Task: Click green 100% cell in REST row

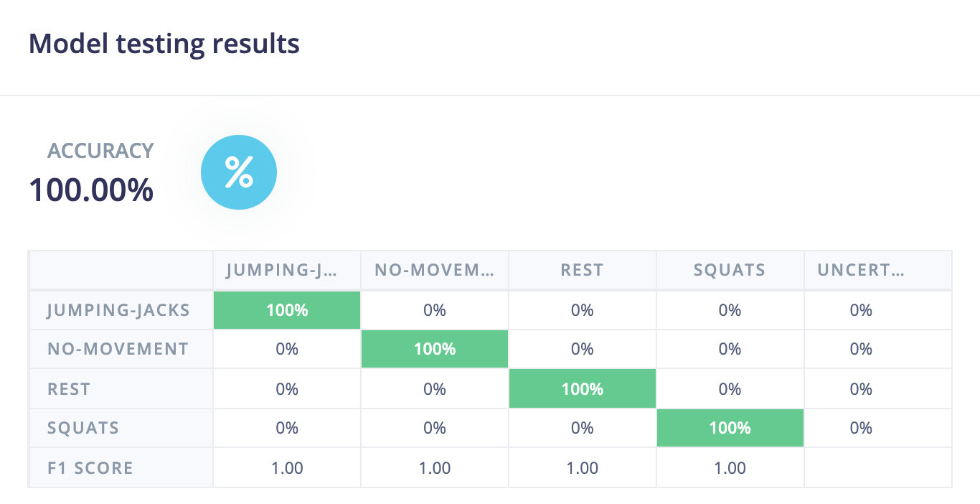Action: 583,389
